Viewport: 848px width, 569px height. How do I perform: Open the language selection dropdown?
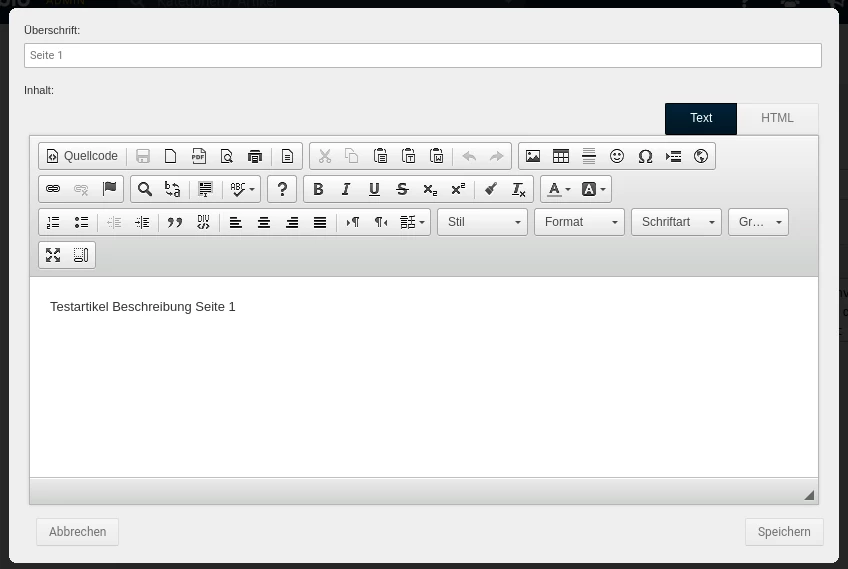coord(412,222)
